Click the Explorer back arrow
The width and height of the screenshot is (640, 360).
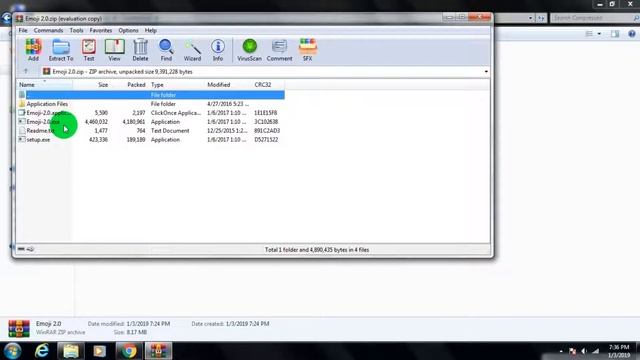click(7, 18)
